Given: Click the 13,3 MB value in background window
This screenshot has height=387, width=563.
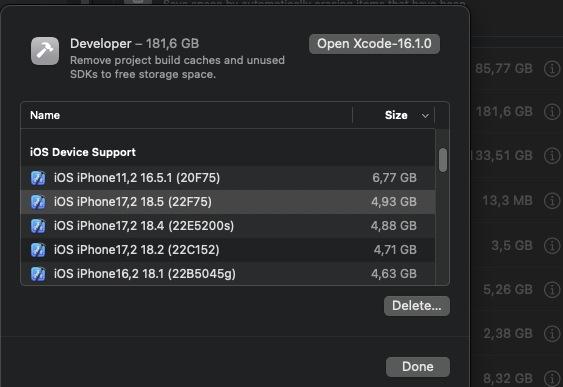Looking at the screenshot, I should (507, 200).
